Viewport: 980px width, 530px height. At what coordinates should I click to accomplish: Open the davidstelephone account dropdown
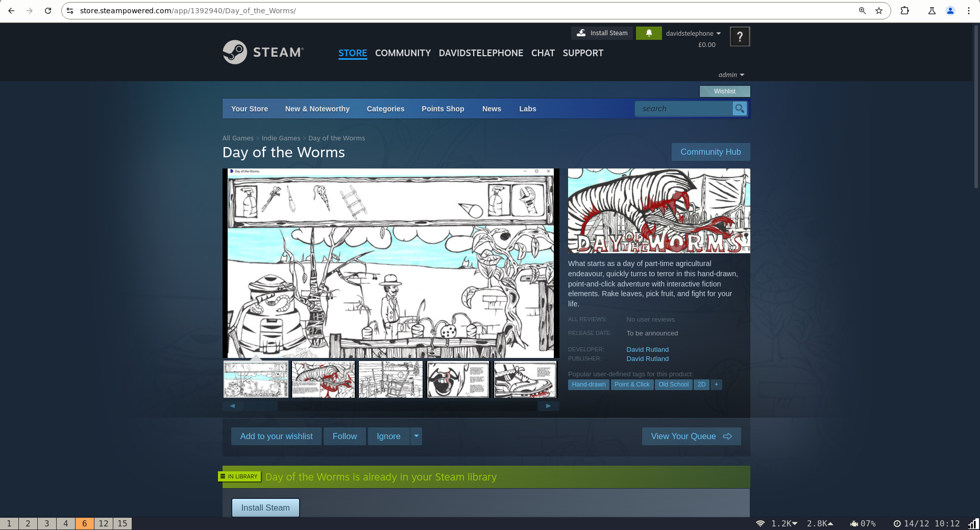pyautogui.click(x=693, y=33)
